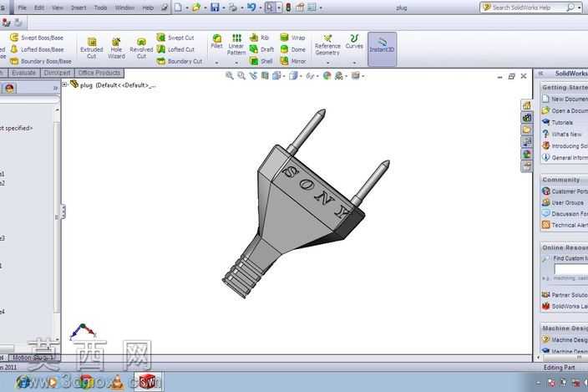Viewport: 588px width, 392px height.
Task: Open the Appearances task pane tab
Action: [x=526, y=154]
